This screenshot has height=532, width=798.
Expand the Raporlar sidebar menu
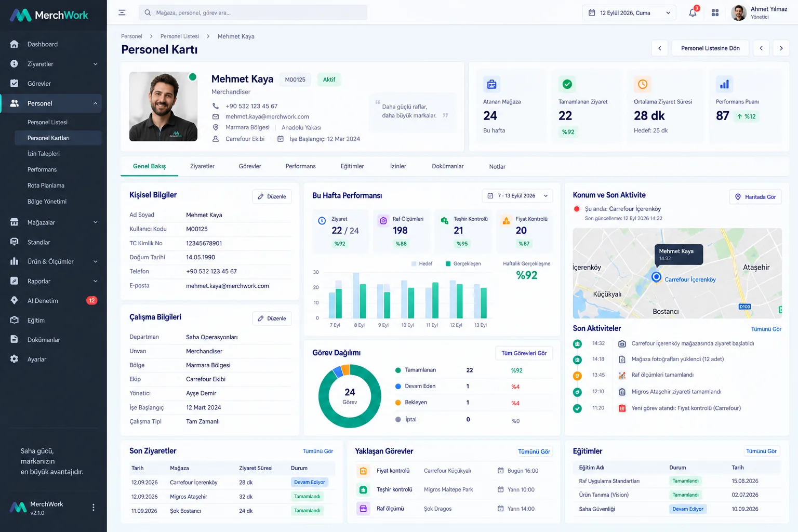point(96,281)
